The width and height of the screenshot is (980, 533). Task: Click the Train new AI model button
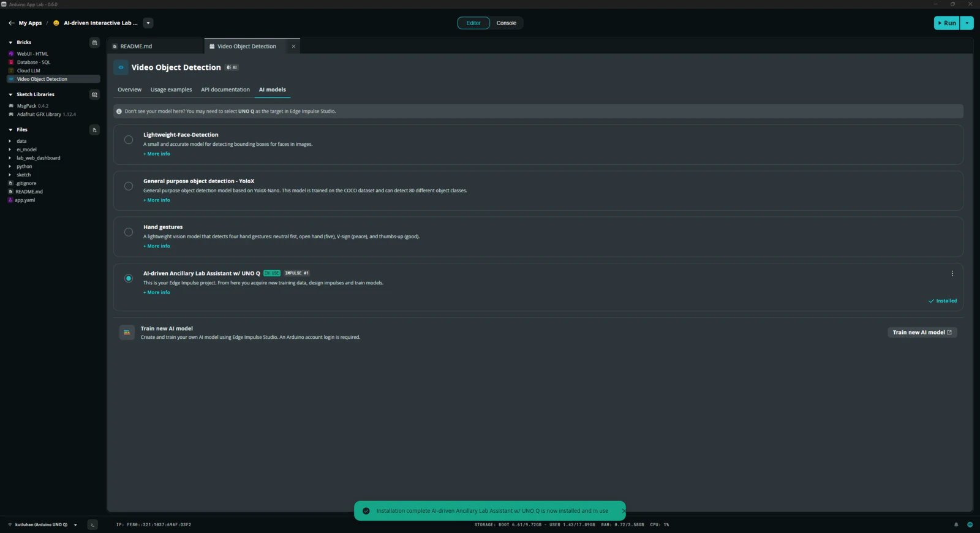(x=922, y=333)
